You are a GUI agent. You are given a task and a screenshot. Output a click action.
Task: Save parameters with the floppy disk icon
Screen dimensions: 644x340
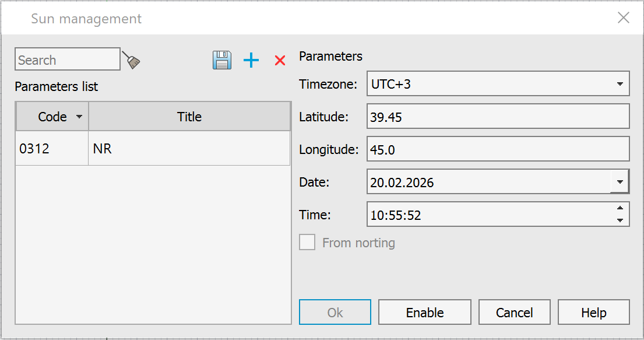click(222, 60)
